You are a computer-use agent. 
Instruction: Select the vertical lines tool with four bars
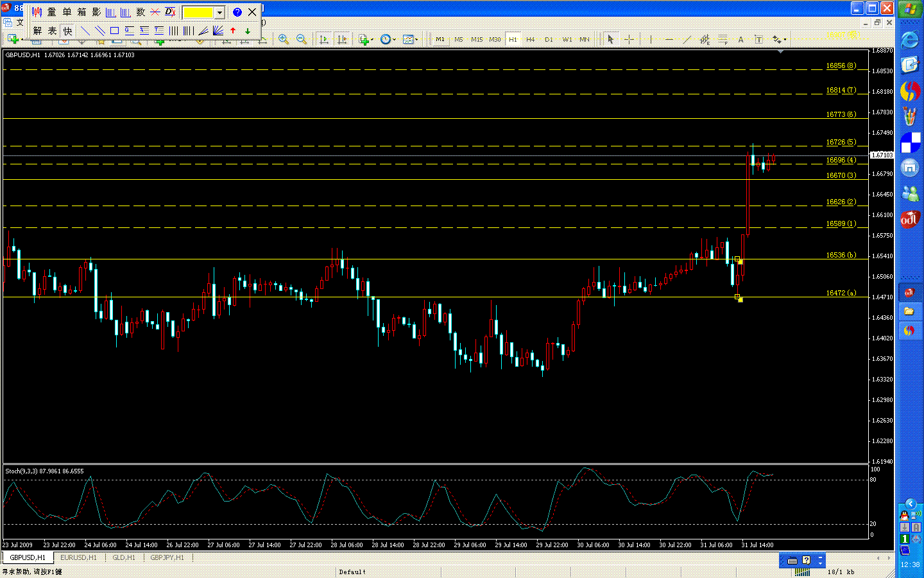tap(173, 30)
